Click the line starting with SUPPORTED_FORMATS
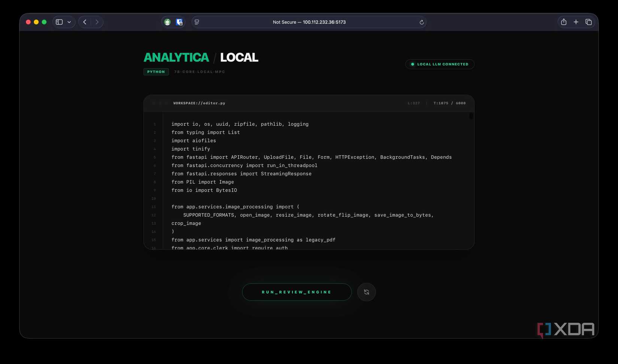Viewport: 618px width, 364px height. pos(308,215)
